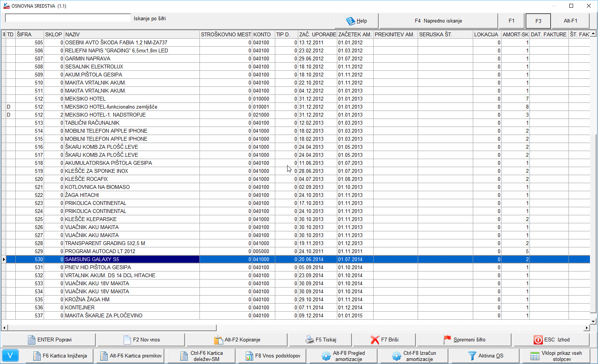Click the Alt-F1 button

[570, 21]
